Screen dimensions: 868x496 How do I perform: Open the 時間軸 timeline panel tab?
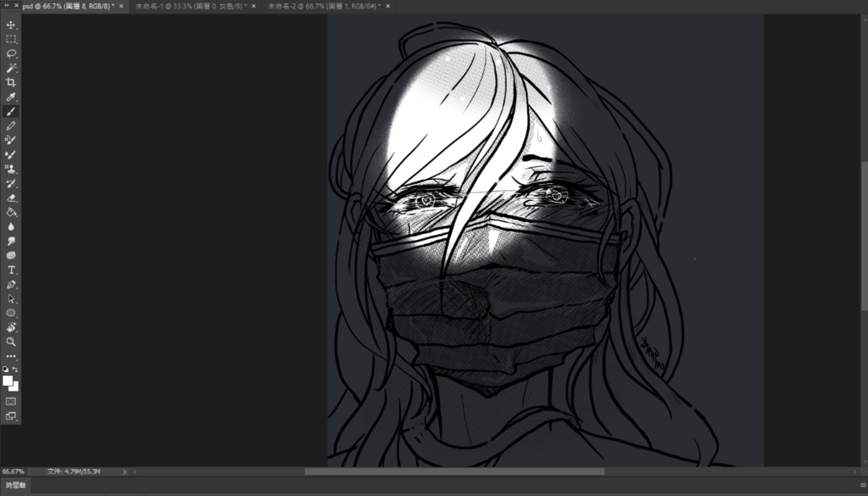(15, 486)
